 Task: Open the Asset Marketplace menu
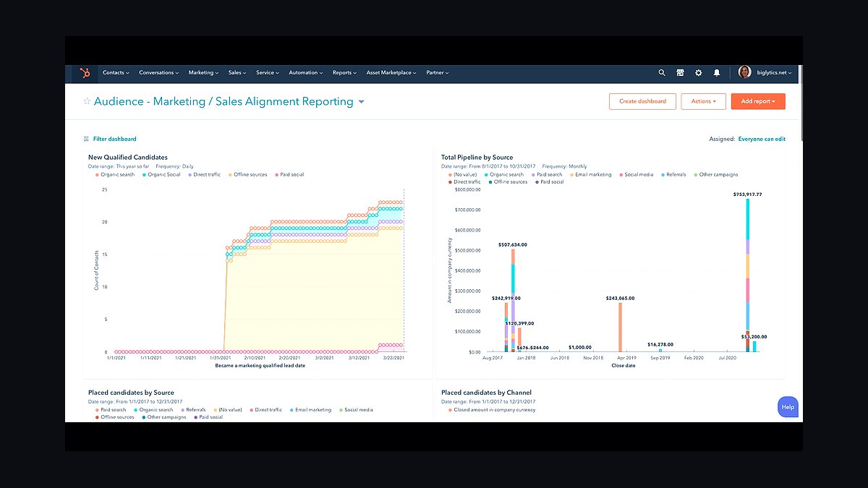coord(391,73)
